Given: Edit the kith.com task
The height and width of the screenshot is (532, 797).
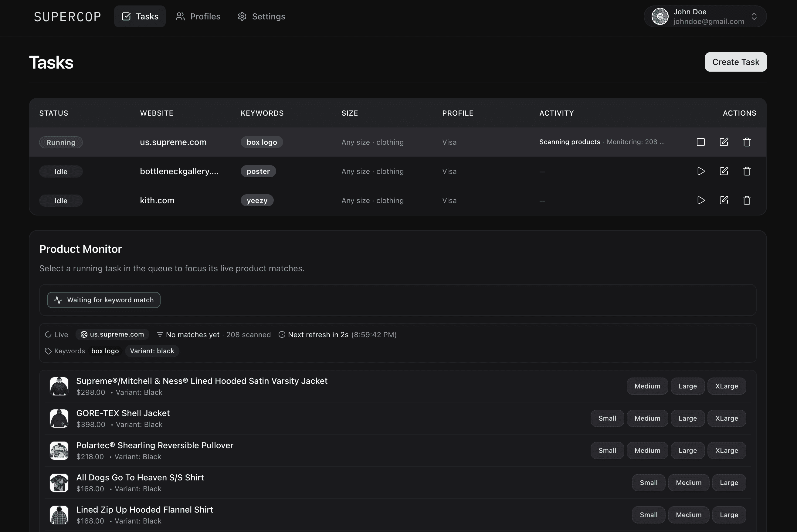Looking at the screenshot, I should (x=724, y=200).
